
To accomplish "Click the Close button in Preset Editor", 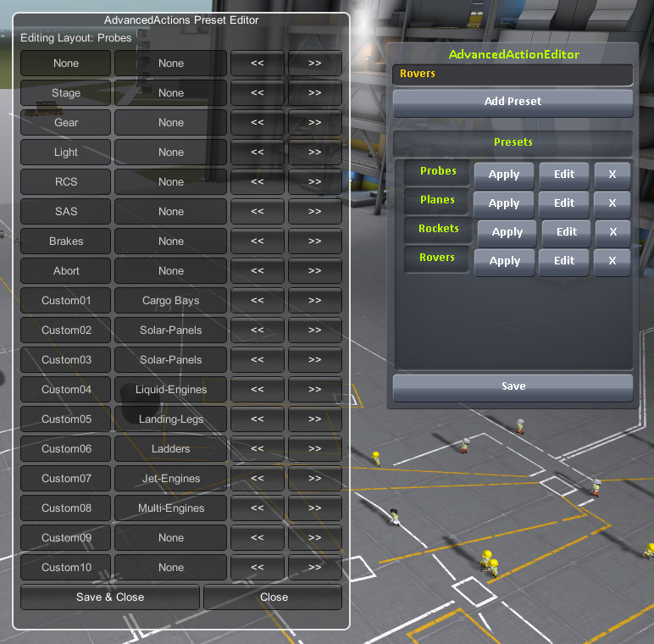I will (x=274, y=597).
